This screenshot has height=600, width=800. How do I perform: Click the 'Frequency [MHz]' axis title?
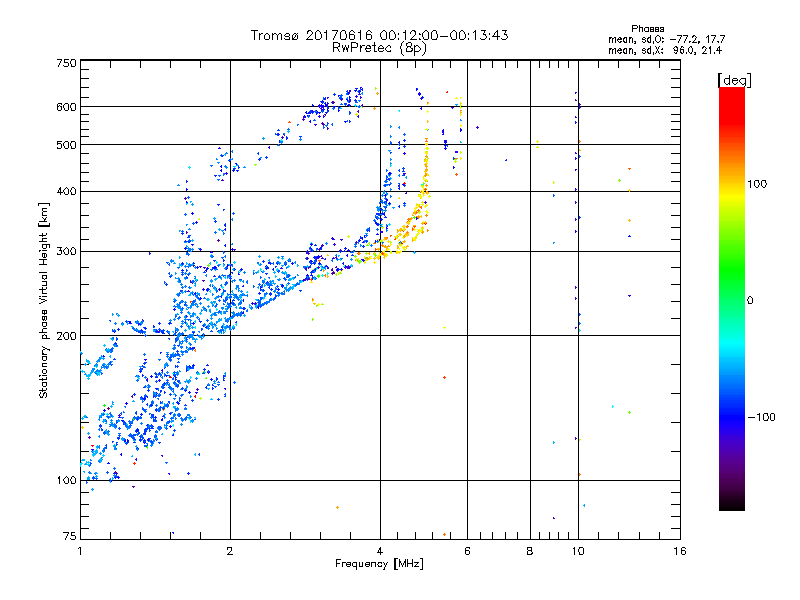coord(379,564)
